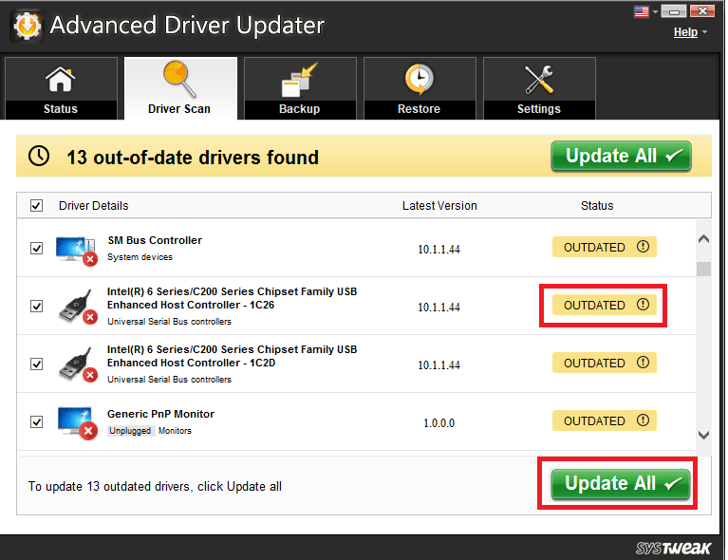This screenshot has width=728, height=560.
Task: Open the language flag dropdown arrow
Action: tap(655, 12)
